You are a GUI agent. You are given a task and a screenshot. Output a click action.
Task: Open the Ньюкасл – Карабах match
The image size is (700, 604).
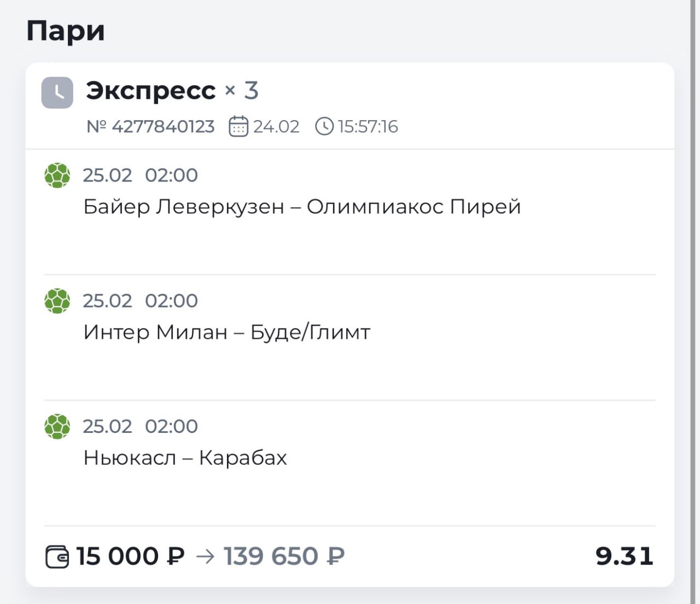point(185,458)
